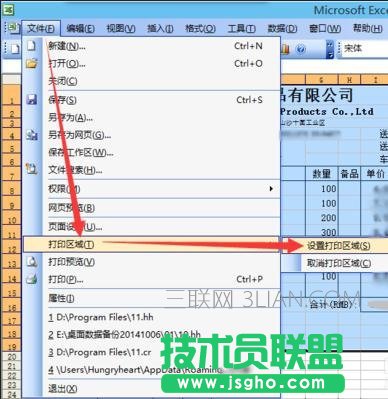388x399 pixels.
Task: Choose 打印(P)... menu entry
Action: pyautogui.click(x=151, y=279)
